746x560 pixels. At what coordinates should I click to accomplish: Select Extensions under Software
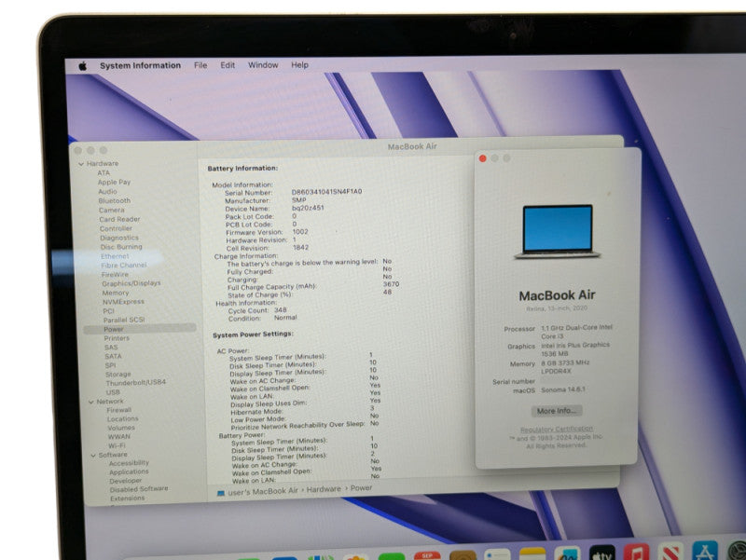tap(128, 499)
